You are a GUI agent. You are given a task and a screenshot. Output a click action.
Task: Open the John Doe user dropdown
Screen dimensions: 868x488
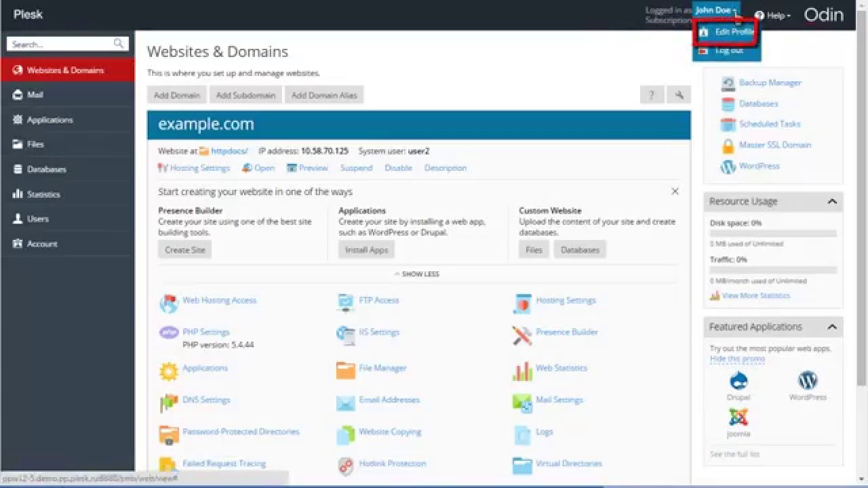point(716,10)
